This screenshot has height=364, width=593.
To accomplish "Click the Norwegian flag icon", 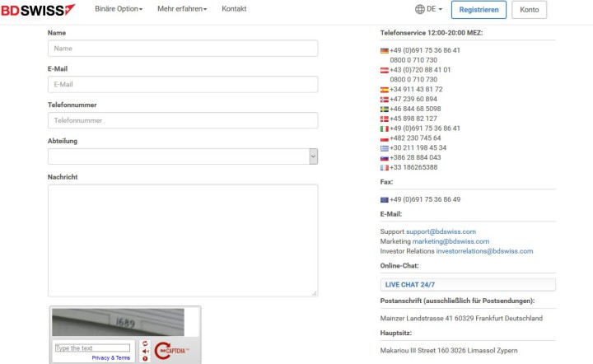I will (x=385, y=100).
